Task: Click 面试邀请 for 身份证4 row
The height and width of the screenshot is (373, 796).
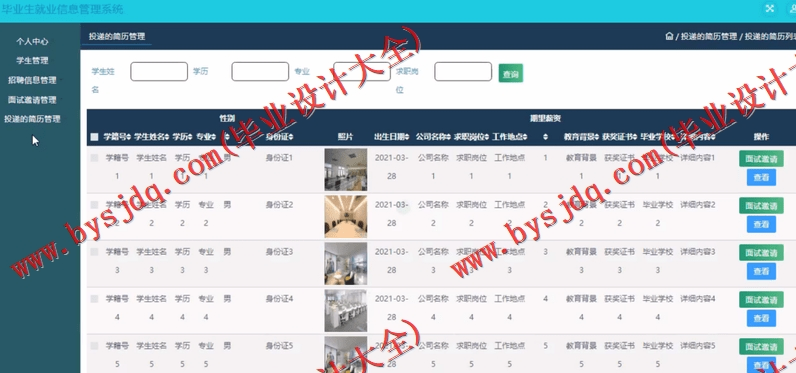Action: [761, 299]
